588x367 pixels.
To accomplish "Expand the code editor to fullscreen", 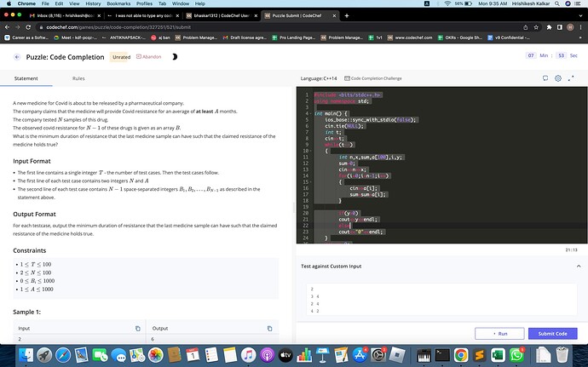I will pyautogui.click(x=571, y=78).
